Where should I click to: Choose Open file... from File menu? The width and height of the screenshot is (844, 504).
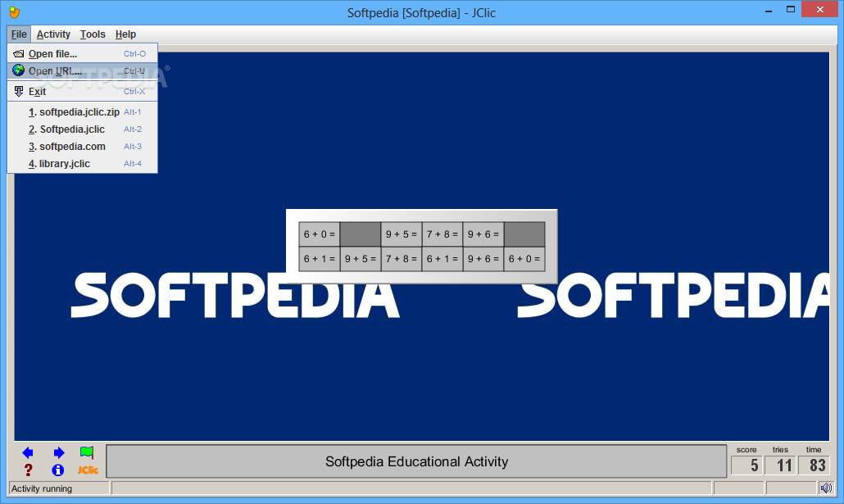pyautogui.click(x=83, y=54)
